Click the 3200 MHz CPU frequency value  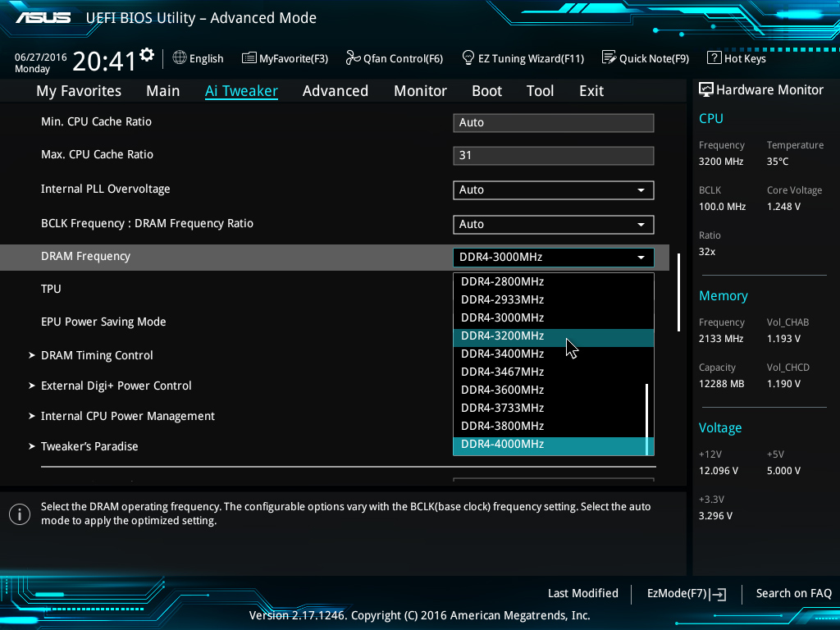click(x=721, y=162)
